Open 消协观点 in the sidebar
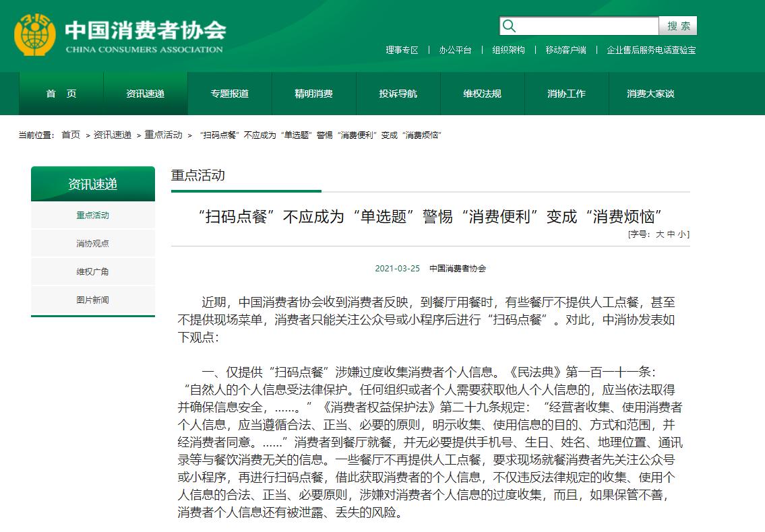765x532 pixels. (93, 243)
